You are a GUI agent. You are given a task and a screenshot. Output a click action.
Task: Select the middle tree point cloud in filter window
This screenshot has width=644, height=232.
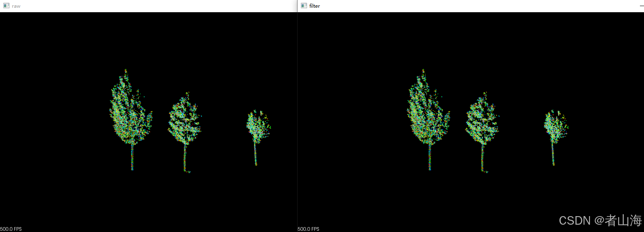pos(482,132)
